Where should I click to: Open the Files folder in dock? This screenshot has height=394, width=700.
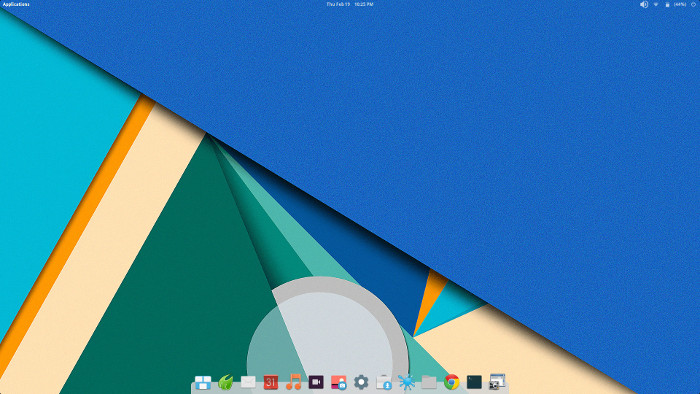click(429, 382)
